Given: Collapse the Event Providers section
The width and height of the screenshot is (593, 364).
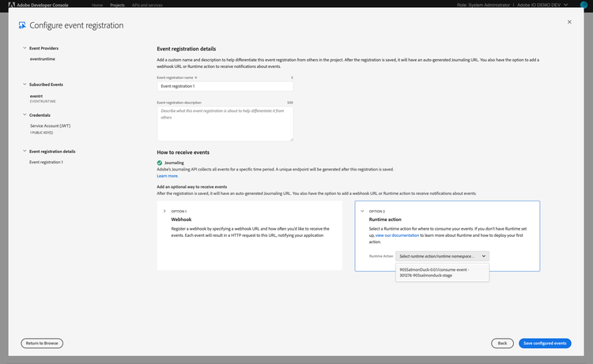Looking at the screenshot, I should tap(24, 48).
